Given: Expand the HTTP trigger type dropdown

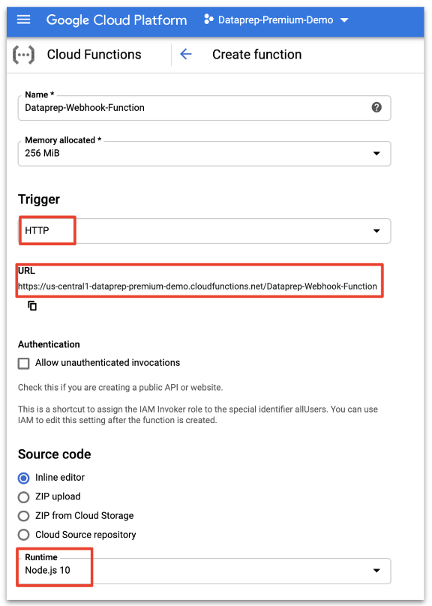Looking at the screenshot, I should pyautogui.click(x=204, y=231).
